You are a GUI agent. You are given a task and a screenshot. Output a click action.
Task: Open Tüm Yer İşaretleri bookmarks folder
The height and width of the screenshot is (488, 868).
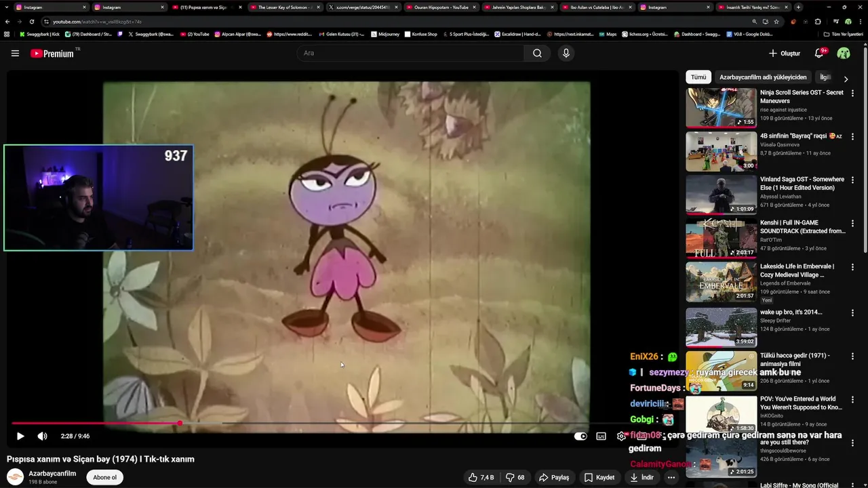pos(844,34)
